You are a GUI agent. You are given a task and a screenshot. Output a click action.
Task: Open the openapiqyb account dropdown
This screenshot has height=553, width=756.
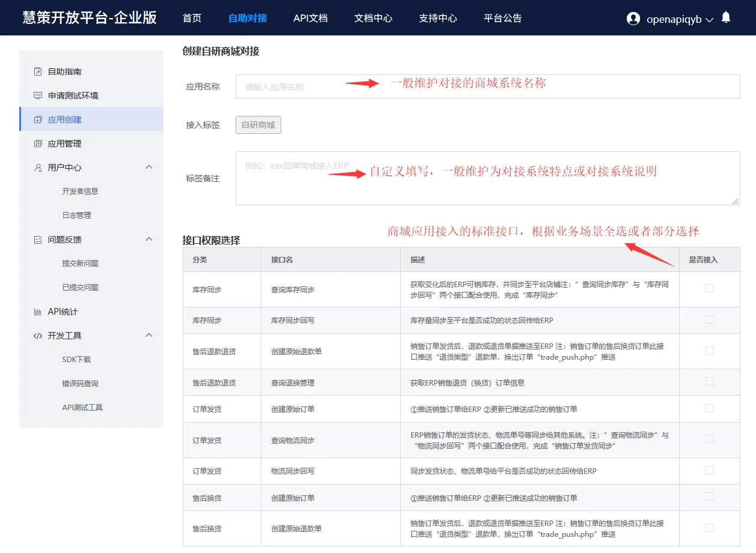coord(680,19)
